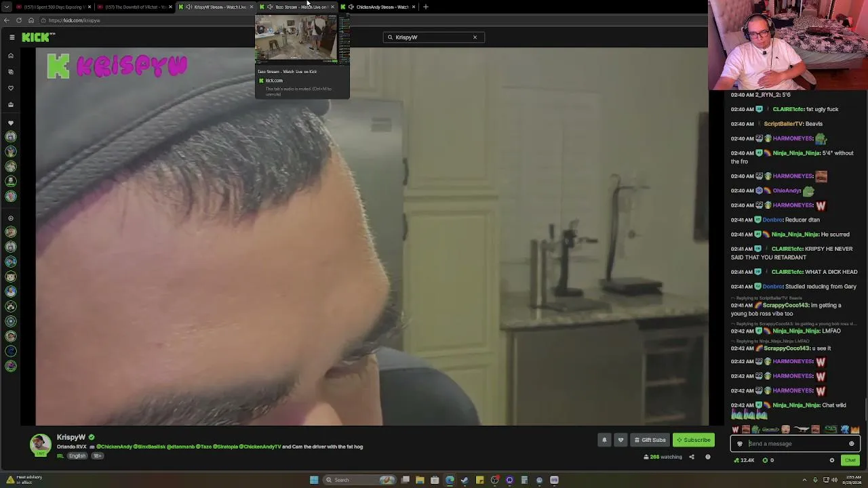Open the IRL category link
868x488 pixels.
pyautogui.click(x=60, y=456)
